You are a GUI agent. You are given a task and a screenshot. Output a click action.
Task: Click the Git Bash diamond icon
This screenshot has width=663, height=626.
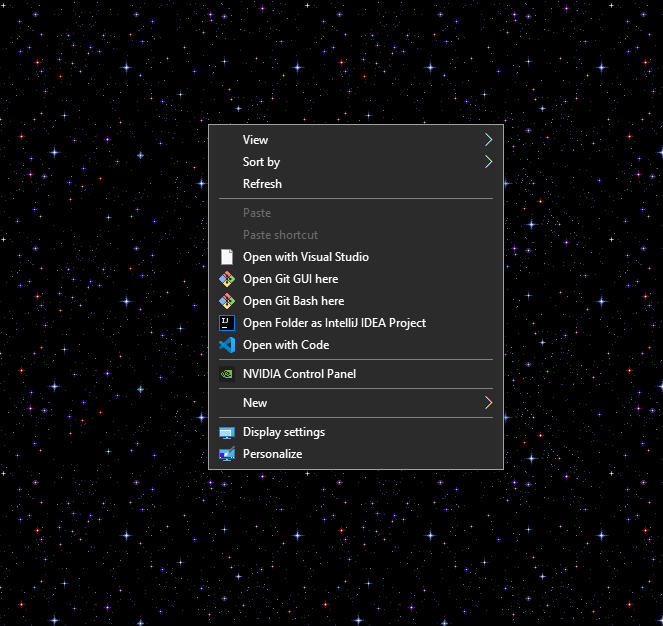pos(227,301)
